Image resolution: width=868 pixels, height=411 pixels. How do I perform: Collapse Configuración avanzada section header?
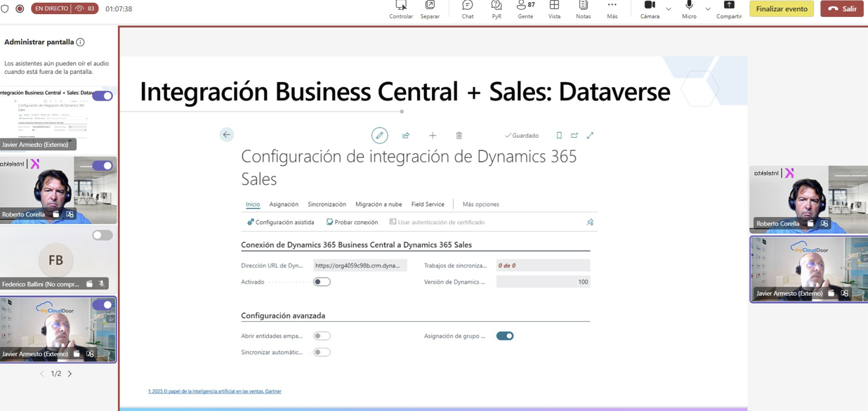point(283,315)
